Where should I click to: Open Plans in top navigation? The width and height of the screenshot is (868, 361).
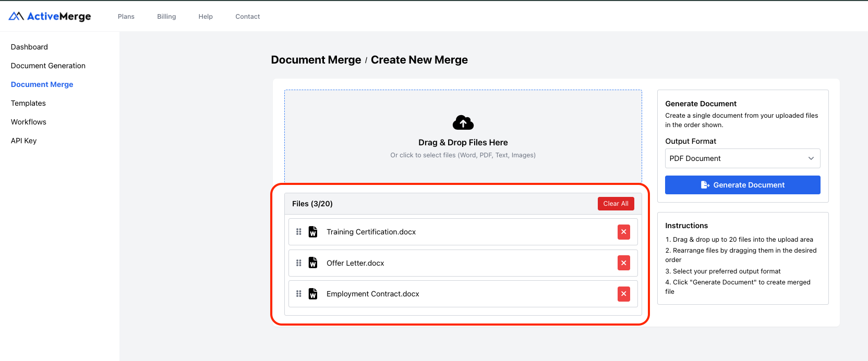pos(126,17)
